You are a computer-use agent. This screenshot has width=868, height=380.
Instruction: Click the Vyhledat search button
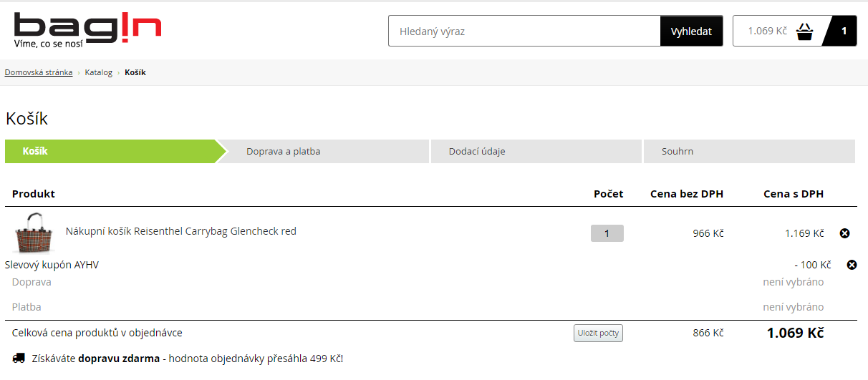(691, 31)
